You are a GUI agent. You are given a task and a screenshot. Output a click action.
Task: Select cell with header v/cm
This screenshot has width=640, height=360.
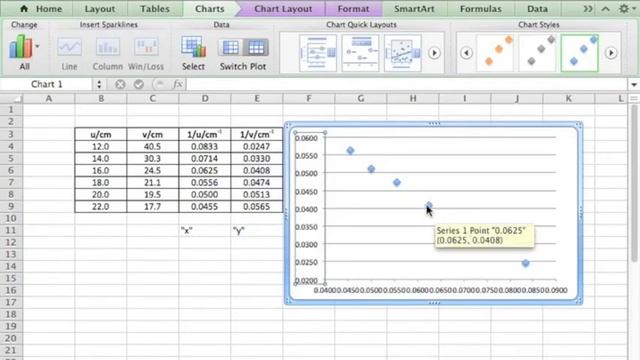coord(153,134)
